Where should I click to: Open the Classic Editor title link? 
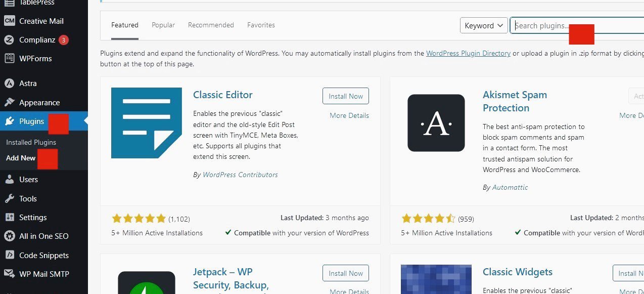223,95
